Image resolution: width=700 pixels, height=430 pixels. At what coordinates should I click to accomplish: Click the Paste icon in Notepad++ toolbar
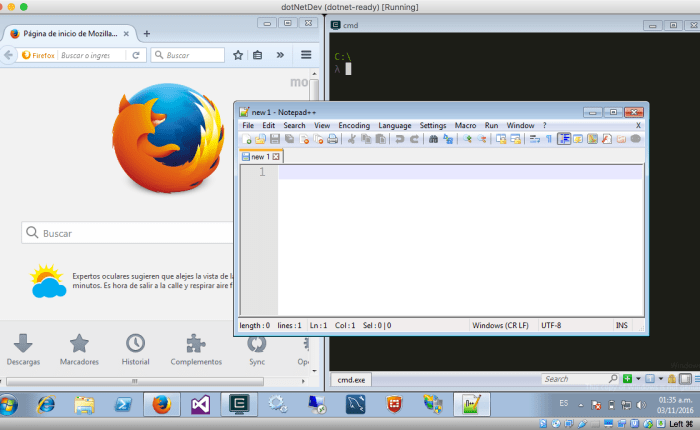click(x=380, y=139)
